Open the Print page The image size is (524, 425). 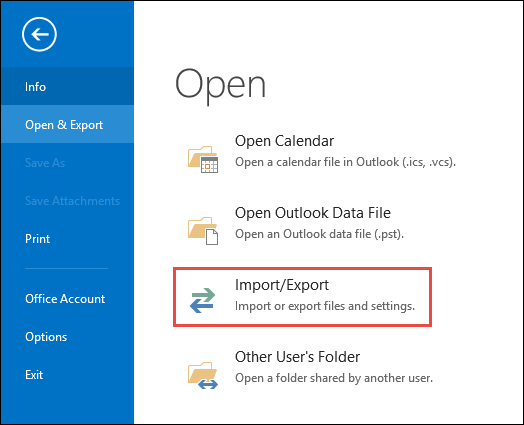coord(67,239)
